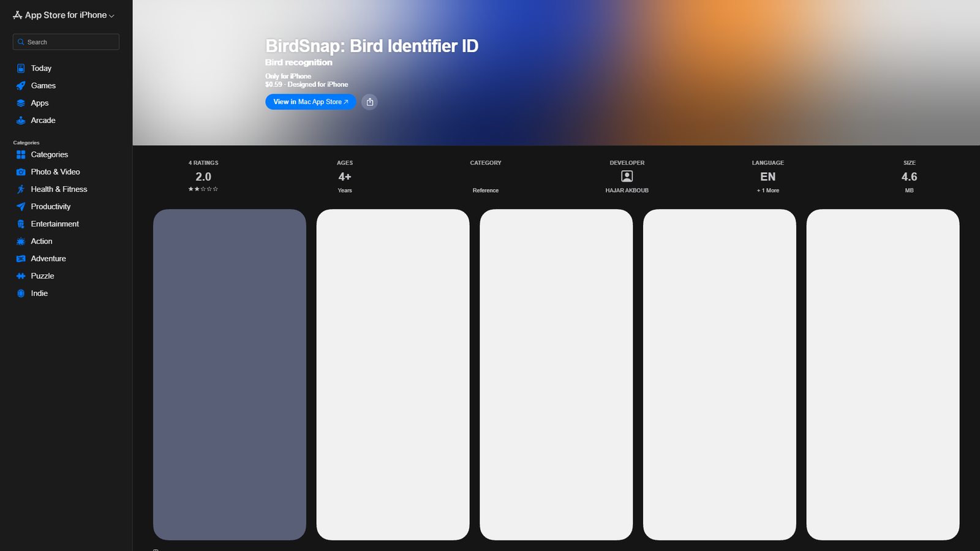The width and height of the screenshot is (980, 551).
Task: Click the two-star rating stars
Action: (203, 189)
